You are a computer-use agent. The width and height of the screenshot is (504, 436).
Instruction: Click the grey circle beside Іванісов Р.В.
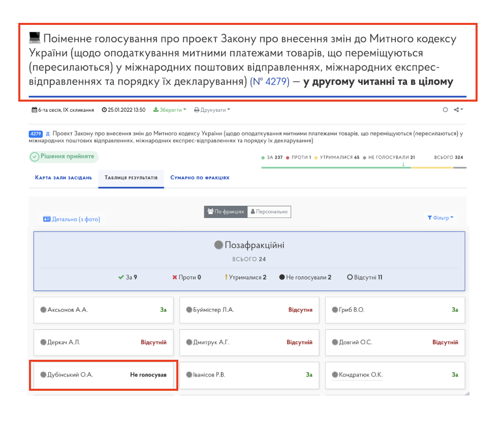tap(190, 375)
